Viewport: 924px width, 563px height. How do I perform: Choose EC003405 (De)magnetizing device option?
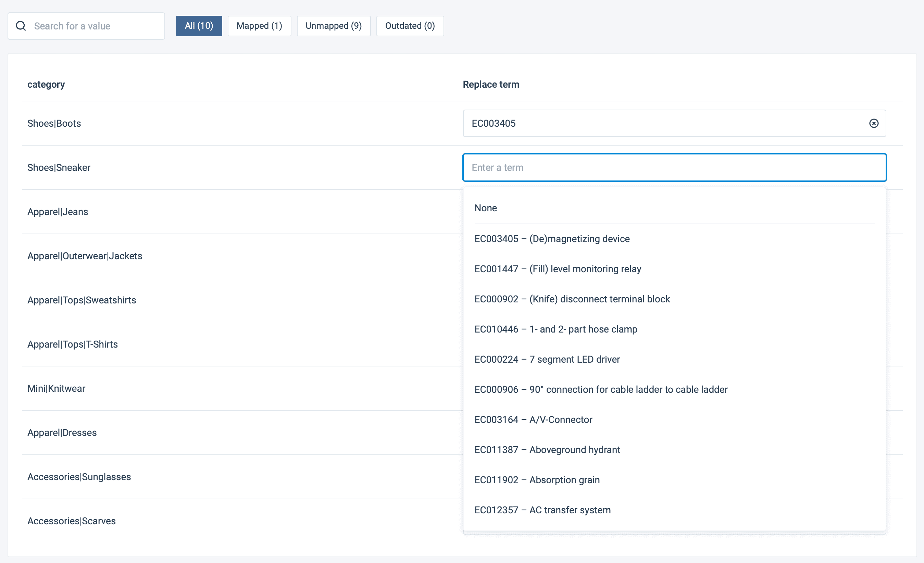552,239
